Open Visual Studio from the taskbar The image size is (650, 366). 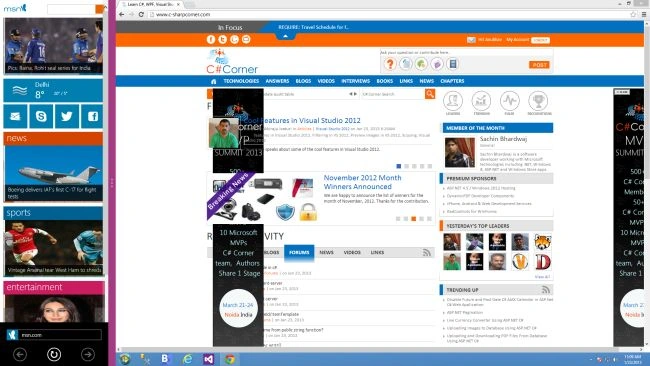[x=209, y=359]
